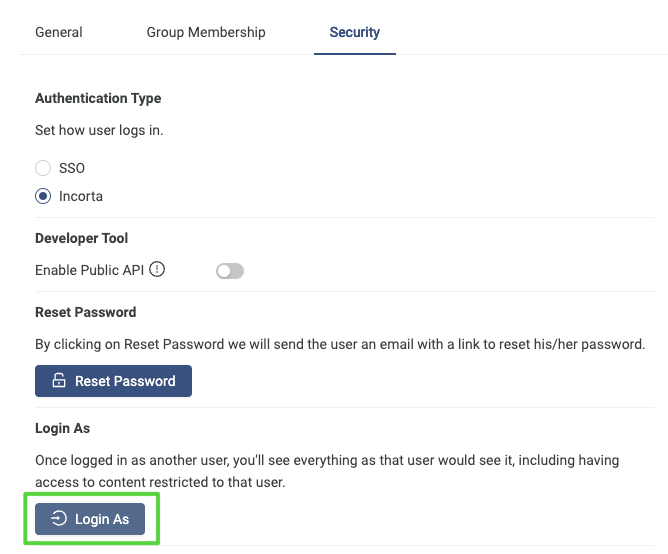The width and height of the screenshot is (668, 554).
Task: Select the Incorta radio button
Action: click(x=43, y=196)
